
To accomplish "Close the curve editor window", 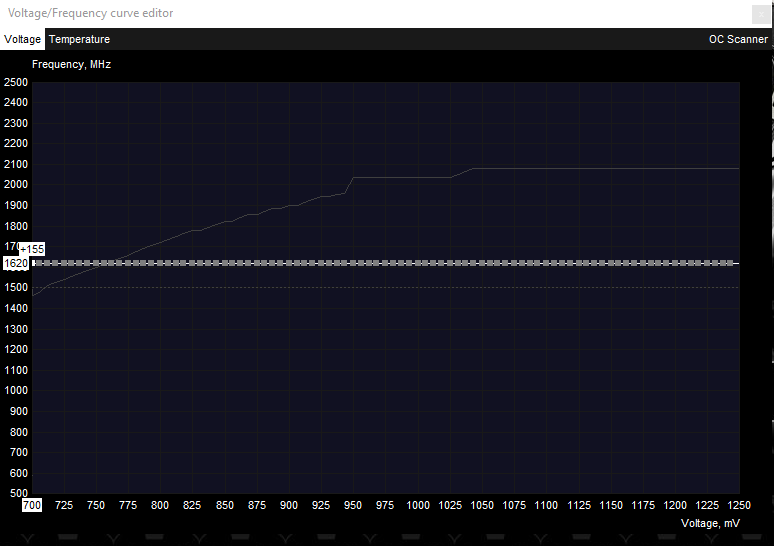I will [x=761, y=14].
